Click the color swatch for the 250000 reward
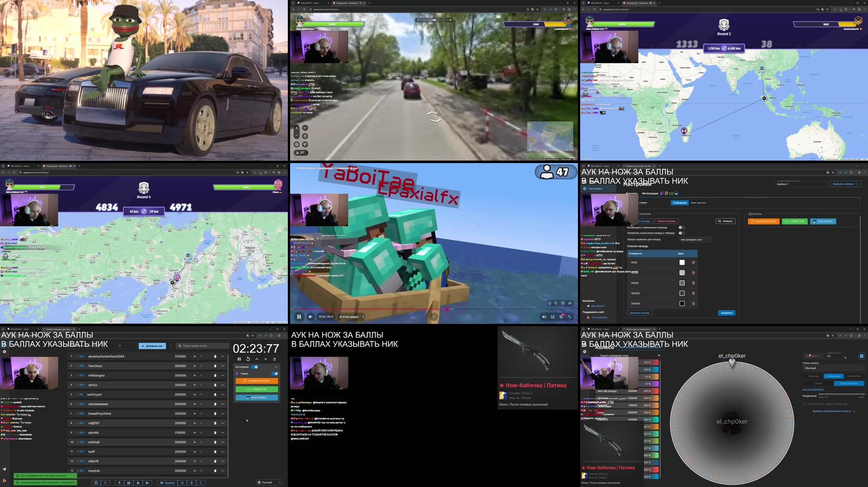This screenshot has height=487, width=868. tap(682, 304)
